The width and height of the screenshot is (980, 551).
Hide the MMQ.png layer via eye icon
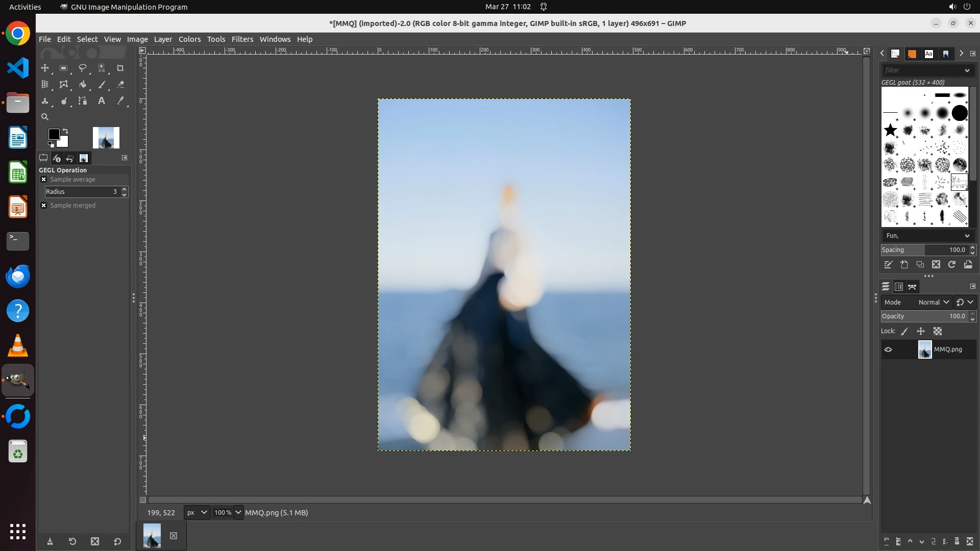(x=888, y=349)
